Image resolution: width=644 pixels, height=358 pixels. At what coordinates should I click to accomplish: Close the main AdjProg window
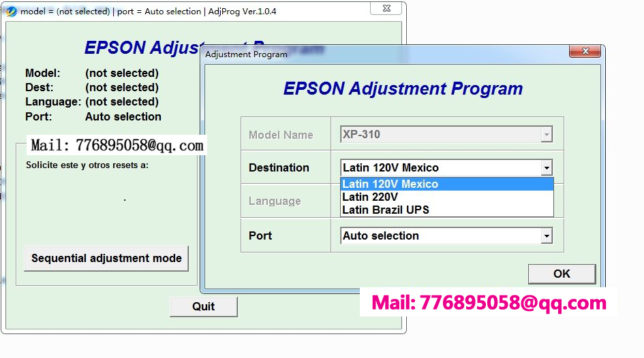pos(386,8)
